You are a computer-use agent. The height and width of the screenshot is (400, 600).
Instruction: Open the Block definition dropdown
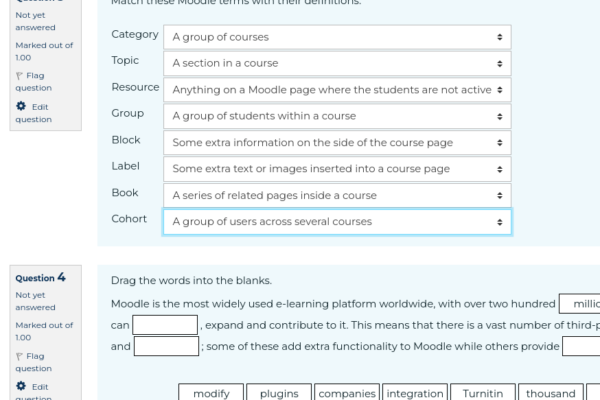pos(337,143)
